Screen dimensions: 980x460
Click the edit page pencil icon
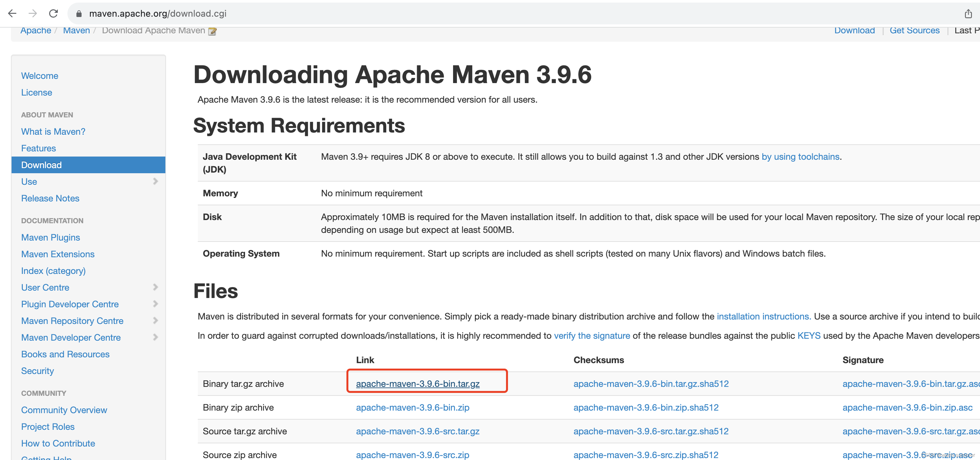click(212, 31)
